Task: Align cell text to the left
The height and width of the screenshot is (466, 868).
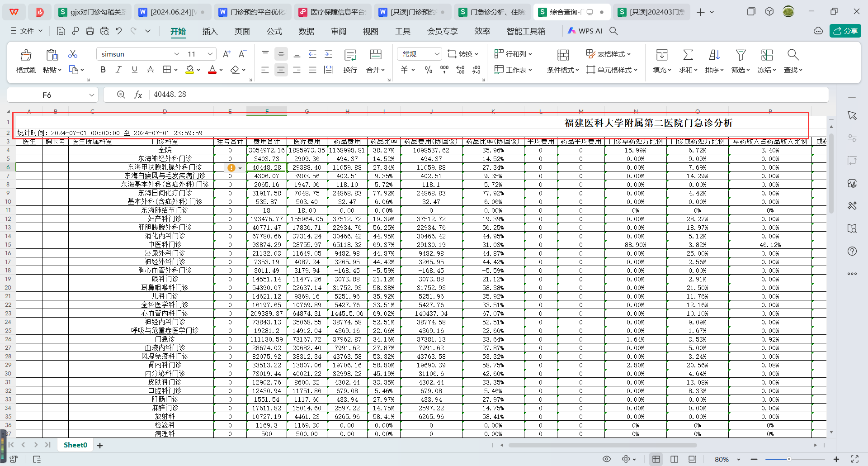Action: point(265,70)
